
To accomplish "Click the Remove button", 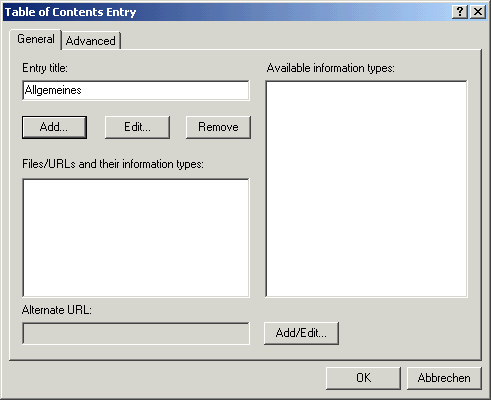I will [218, 127].
